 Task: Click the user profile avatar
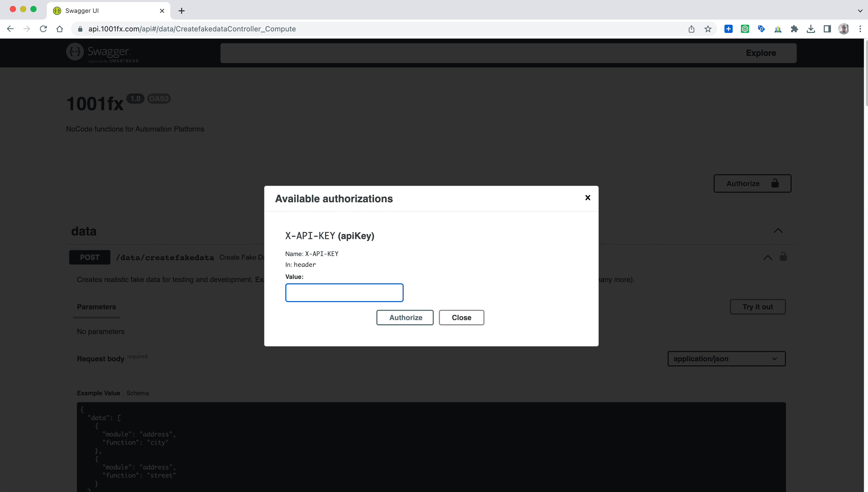click(x=843, y=29)
